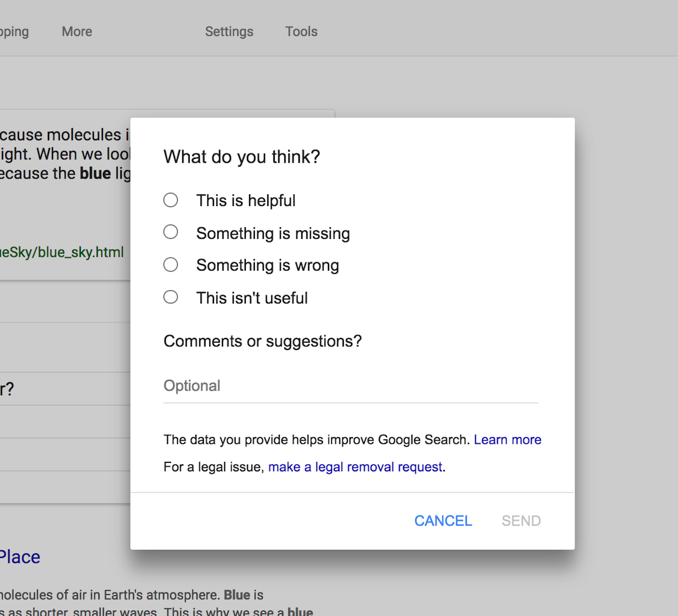Open the green blue_sky.html source URL

(62, 252)
